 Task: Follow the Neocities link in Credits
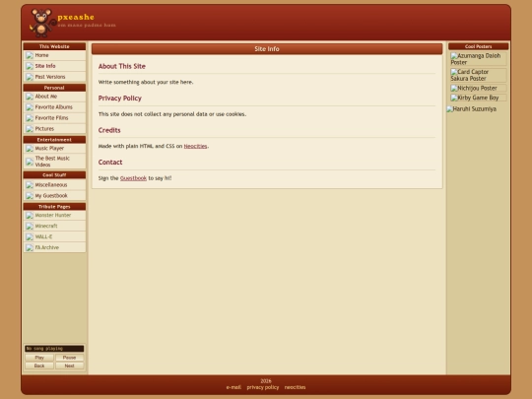coord(195,146)
